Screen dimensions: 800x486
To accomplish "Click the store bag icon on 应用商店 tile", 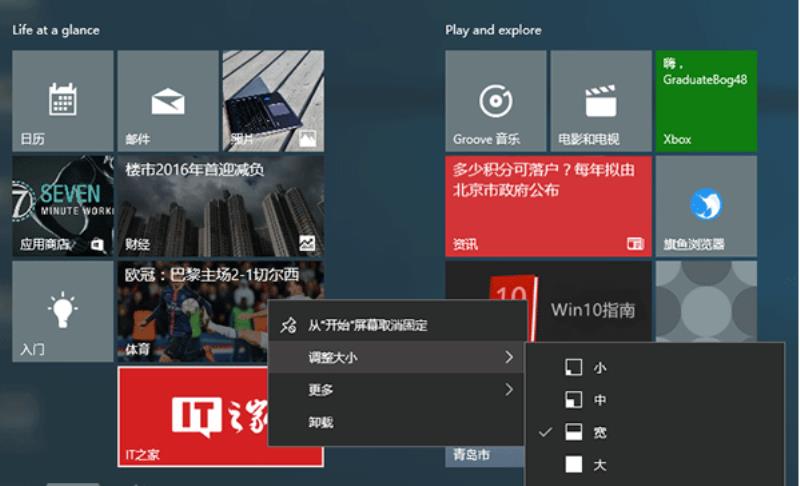I will point(97,245).
